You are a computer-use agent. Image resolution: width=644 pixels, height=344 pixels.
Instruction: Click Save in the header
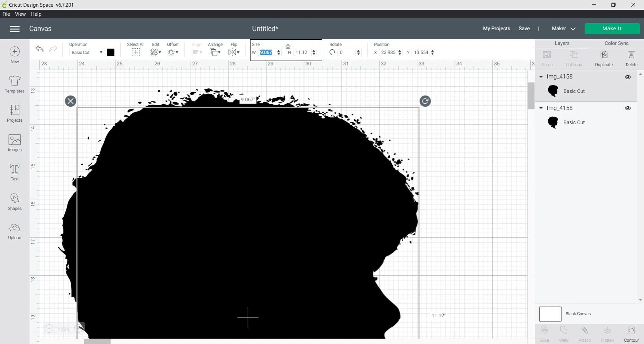click(524, 29)
